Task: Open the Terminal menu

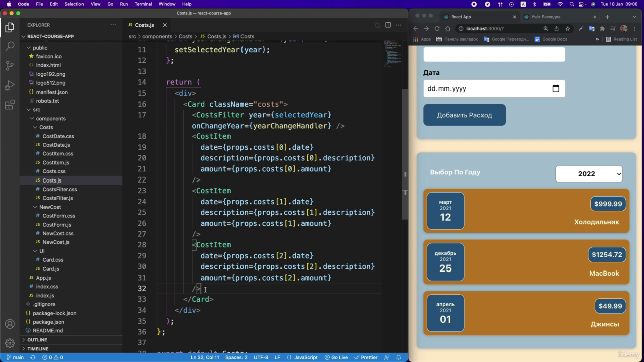Action: (143, 4)
